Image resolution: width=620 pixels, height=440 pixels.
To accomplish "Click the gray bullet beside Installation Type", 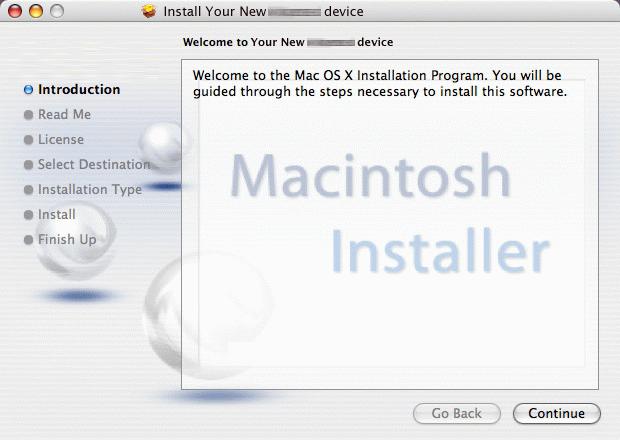I will point(28,190).
